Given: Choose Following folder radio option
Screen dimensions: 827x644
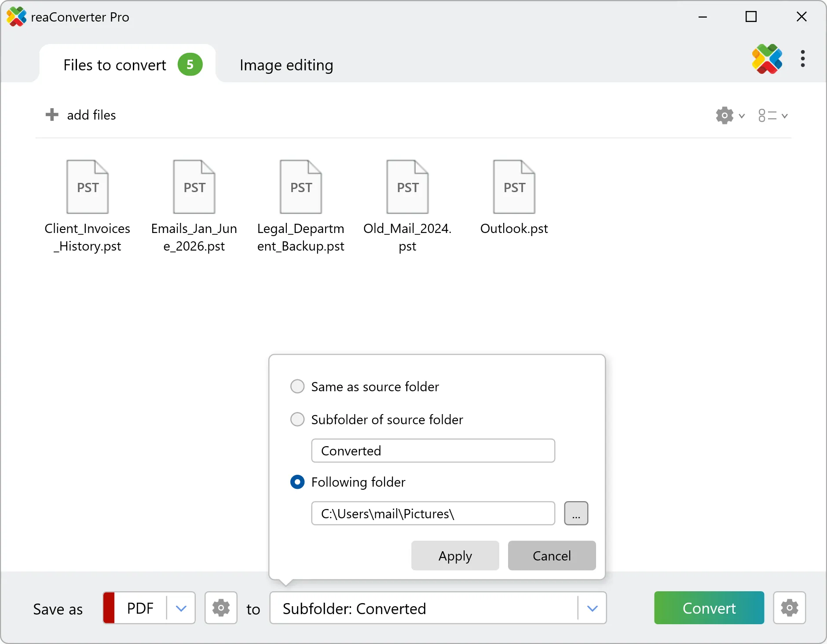Looking at the screenshot, I should pyautogui.click(x=297, y=482).
